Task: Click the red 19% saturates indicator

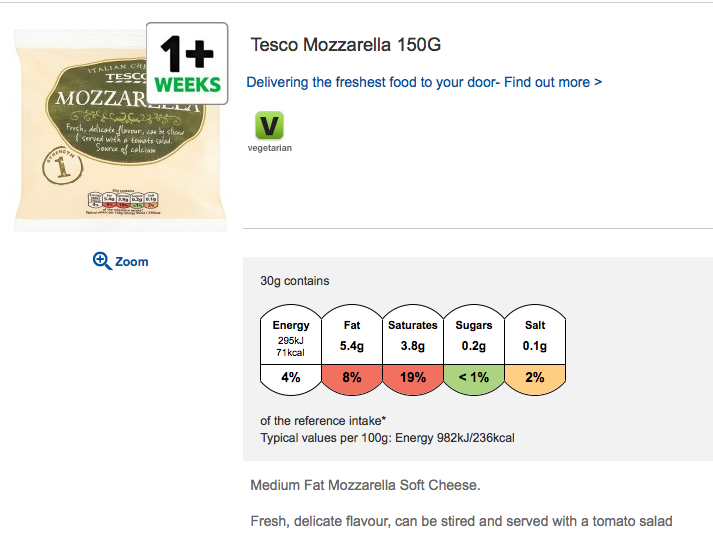Action: [x=413, y=378]
